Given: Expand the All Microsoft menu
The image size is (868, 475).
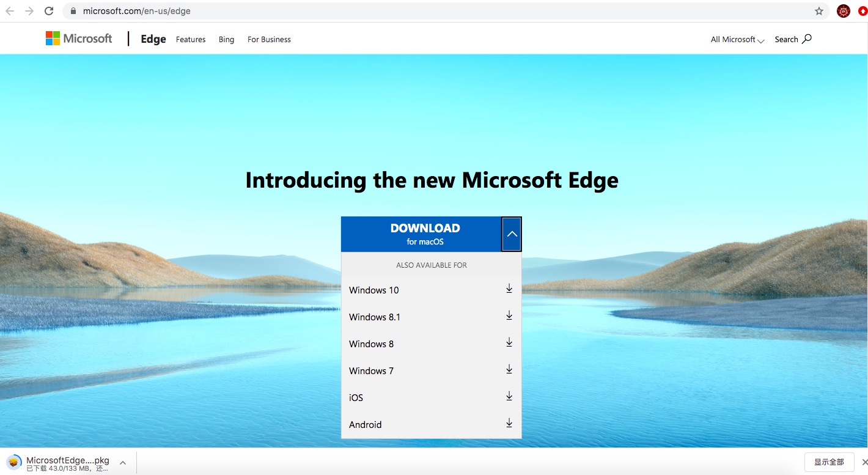Looking at the screenshot, I should (x=737, y=39).
